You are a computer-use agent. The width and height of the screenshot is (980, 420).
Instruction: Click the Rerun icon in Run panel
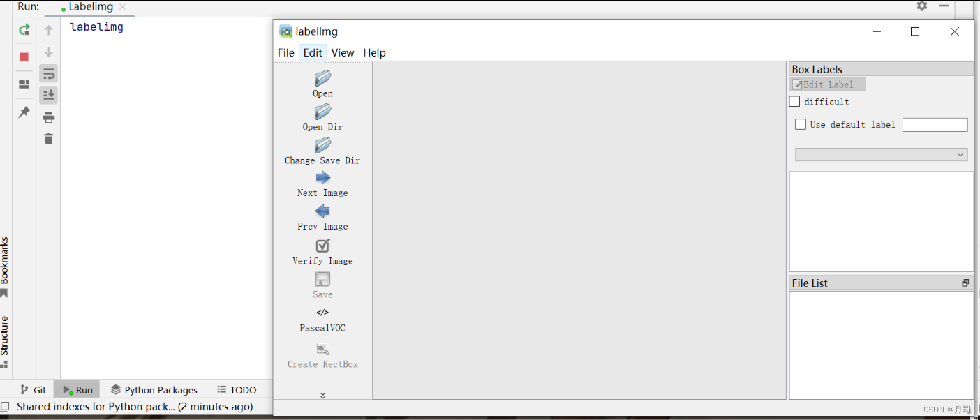(x=24, y=30)
